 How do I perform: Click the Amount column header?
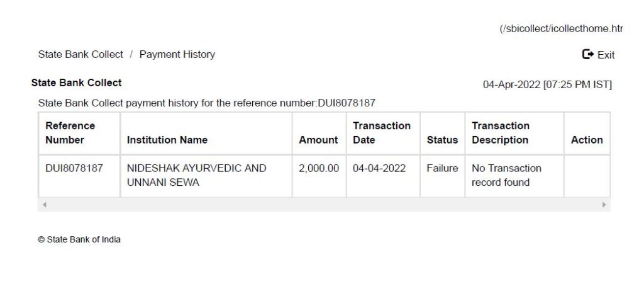coord(318,140)
